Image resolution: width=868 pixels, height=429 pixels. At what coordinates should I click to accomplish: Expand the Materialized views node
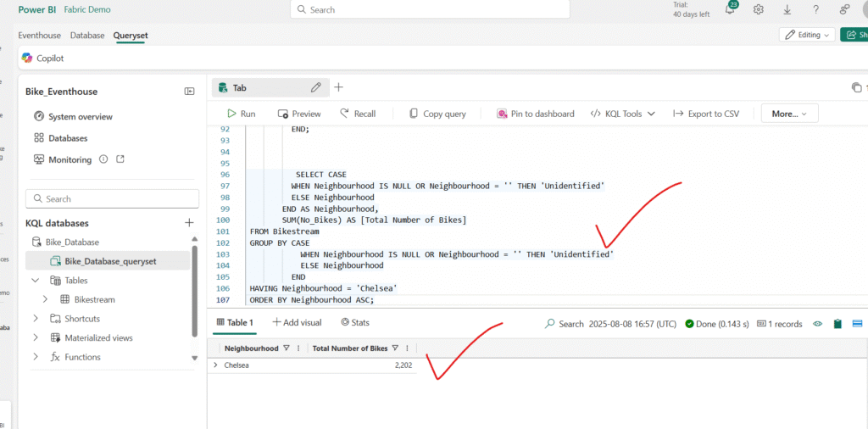tap(36, 337)
